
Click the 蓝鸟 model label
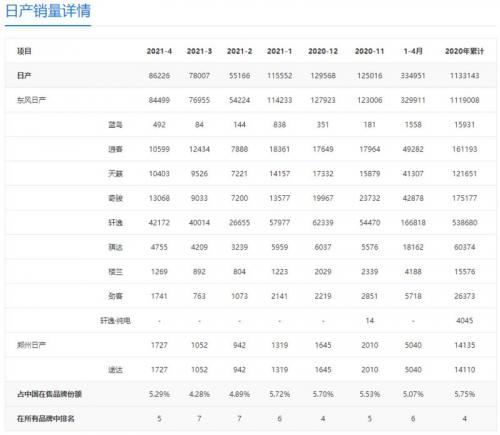pos(116,125)
